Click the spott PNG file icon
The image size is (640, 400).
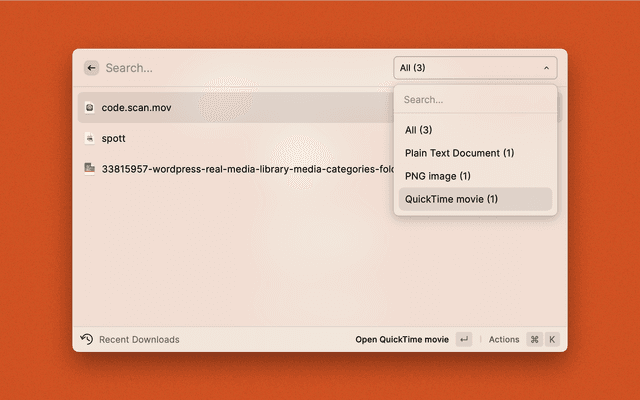90,138
